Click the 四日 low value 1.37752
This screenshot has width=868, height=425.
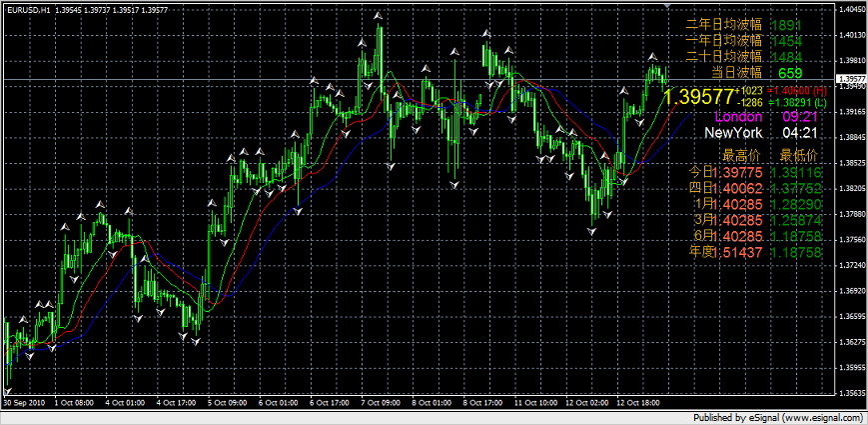tap(795, 188)
